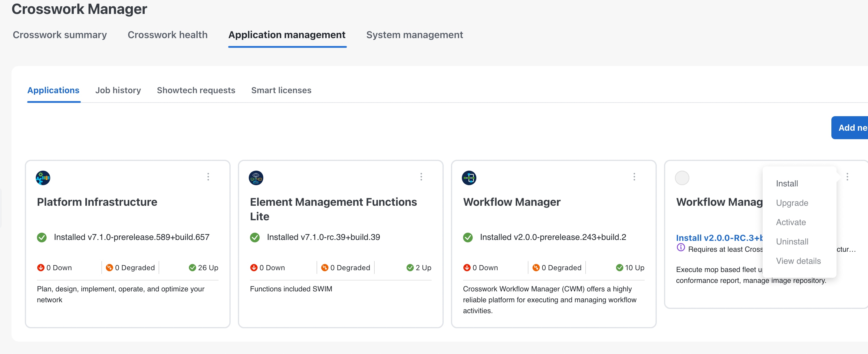Choose View details from the context menu
Image resolution: width=868 pixels, height=354 pixels.
798,261
